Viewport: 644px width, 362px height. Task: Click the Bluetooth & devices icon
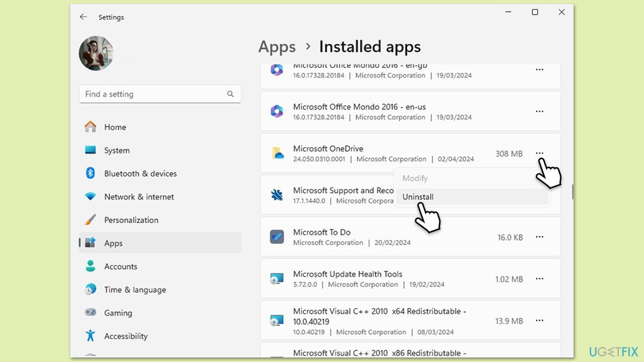[90, 173]
